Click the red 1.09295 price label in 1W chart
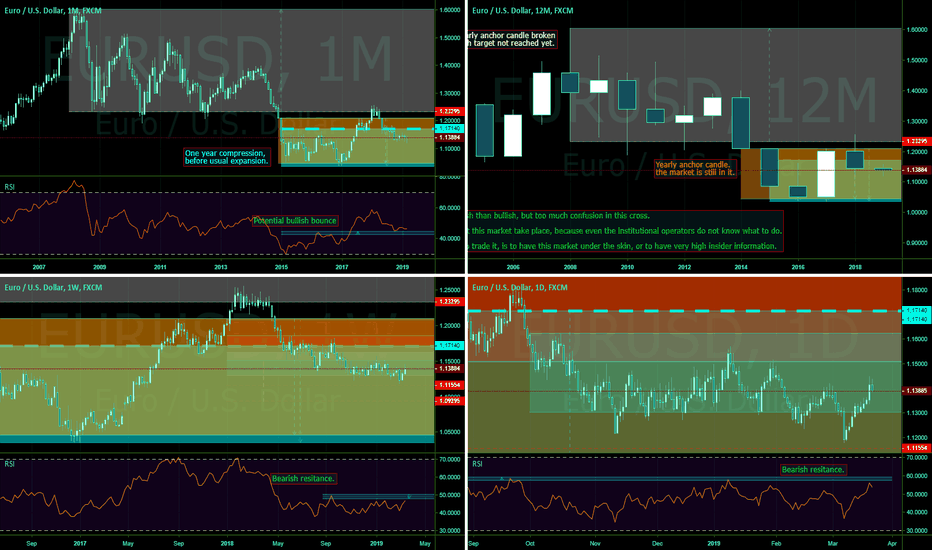Image resolution: width=932 pixels, height=550 pixels. click(x=449, y=401)
